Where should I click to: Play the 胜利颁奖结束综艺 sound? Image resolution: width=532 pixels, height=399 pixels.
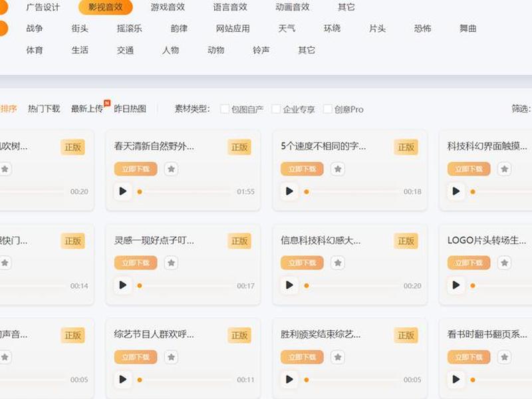[x=289, y=379]
